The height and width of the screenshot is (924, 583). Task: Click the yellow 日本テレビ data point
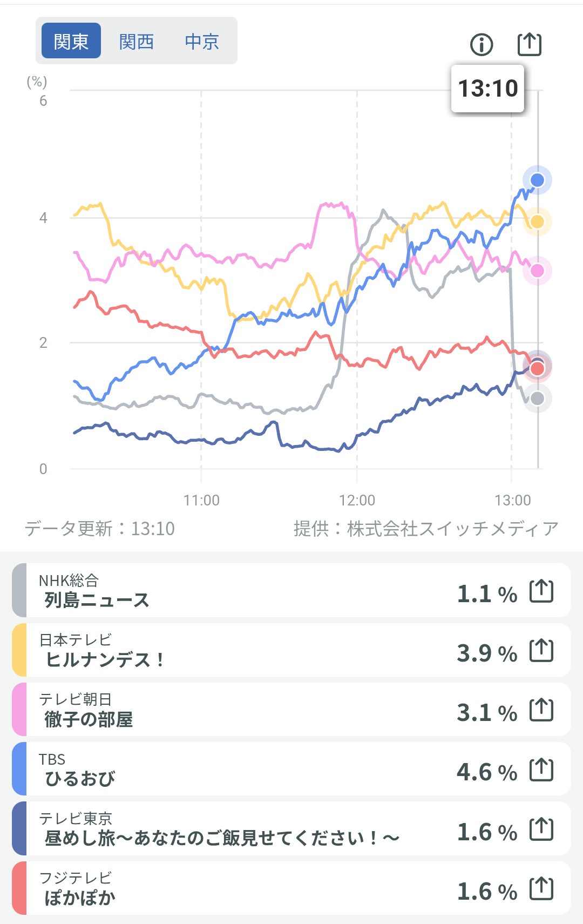point(537,221)
